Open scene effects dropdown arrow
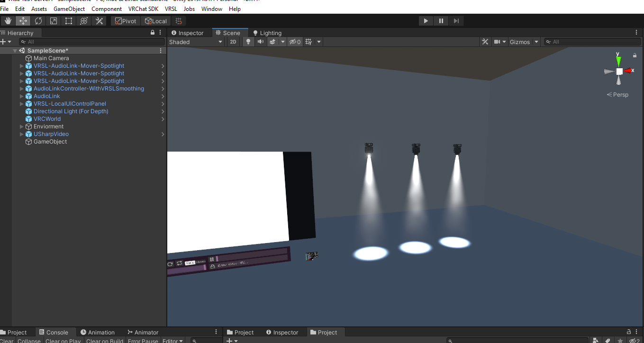This screenshot has width=644, height=343. (x=283, y=42)
